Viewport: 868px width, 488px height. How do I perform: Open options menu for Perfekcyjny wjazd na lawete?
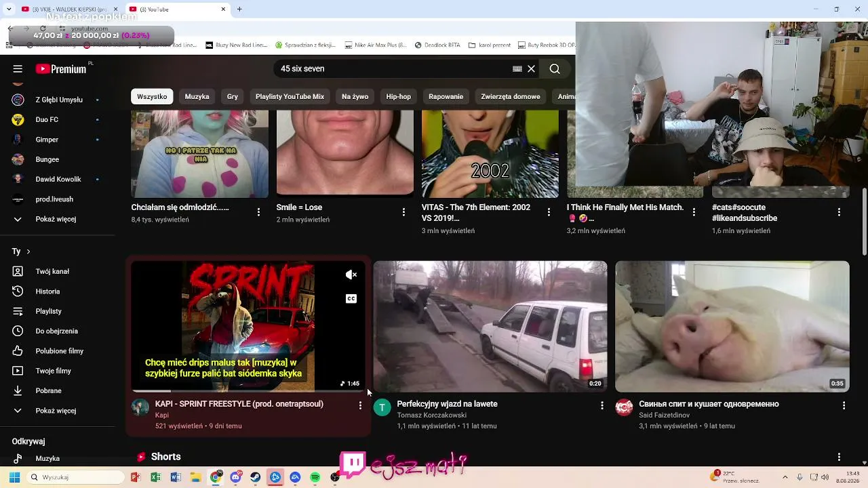[601, 405]
